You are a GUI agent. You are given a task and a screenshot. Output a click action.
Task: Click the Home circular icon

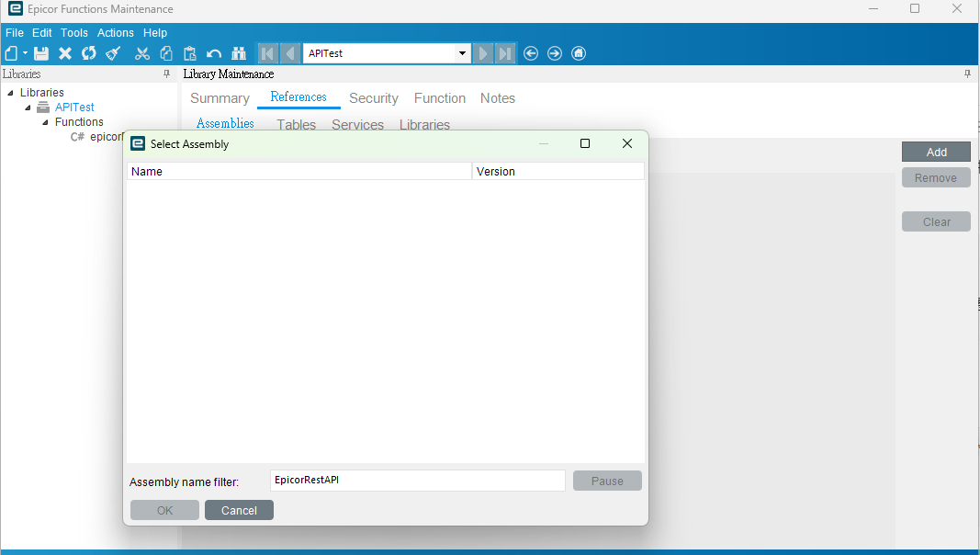tap(579, 53)
